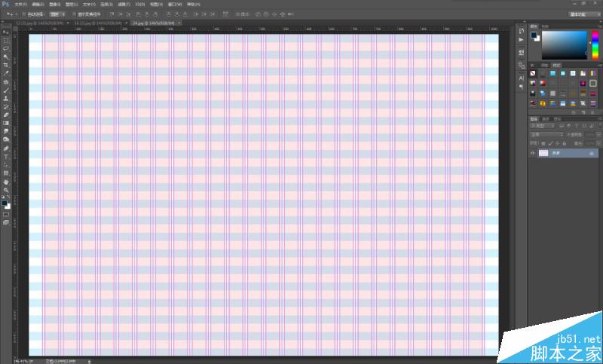The height and width of the screenshot is (364, 603).
Task: Switch to the Styles panel tab
Action: click(556, 65)
